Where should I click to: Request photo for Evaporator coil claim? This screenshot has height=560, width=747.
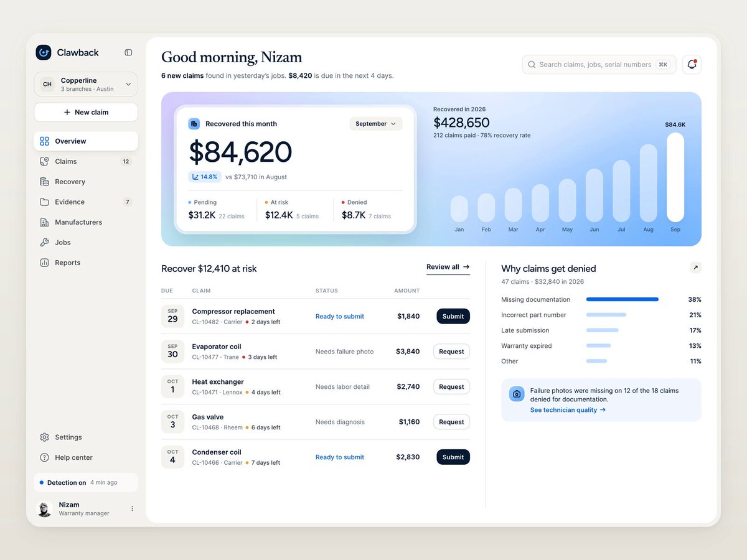coord(451,352)
